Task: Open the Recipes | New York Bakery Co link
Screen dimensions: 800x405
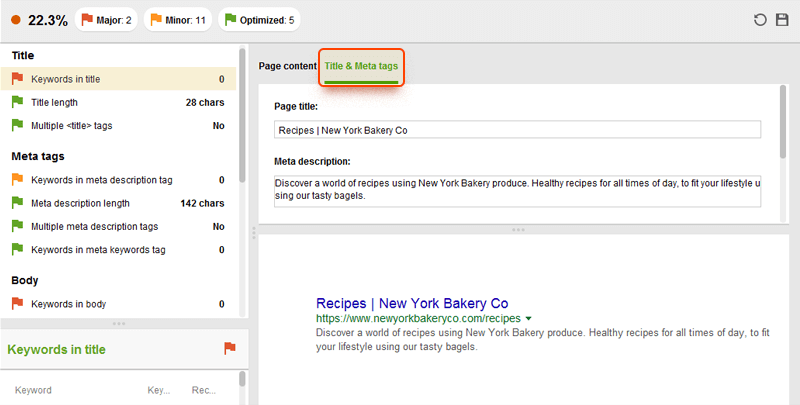Action: (x=412, y=303)
